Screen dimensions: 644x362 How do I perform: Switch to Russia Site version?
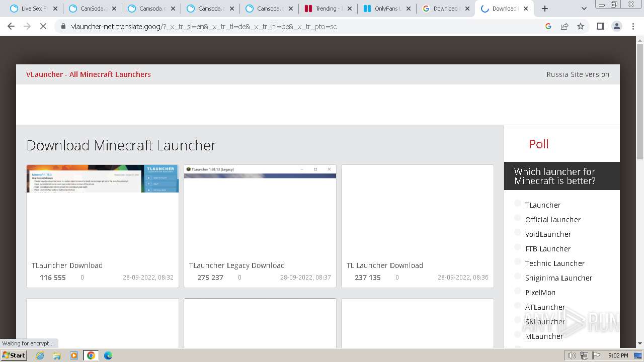[x=578, y=74]
